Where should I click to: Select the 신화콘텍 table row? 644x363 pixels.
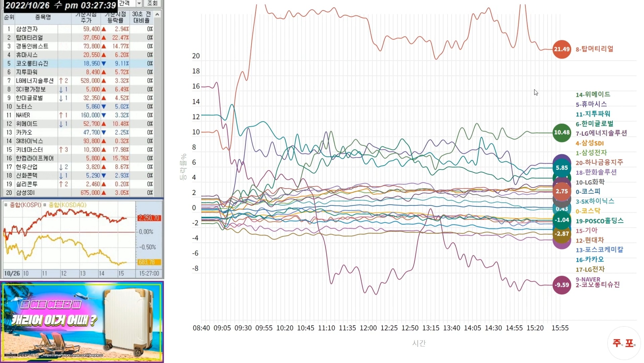[x=78, y=175]
